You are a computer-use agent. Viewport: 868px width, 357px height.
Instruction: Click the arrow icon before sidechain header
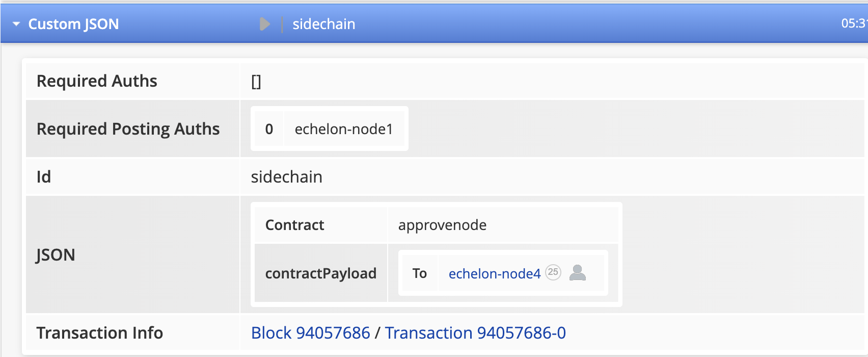264,24
